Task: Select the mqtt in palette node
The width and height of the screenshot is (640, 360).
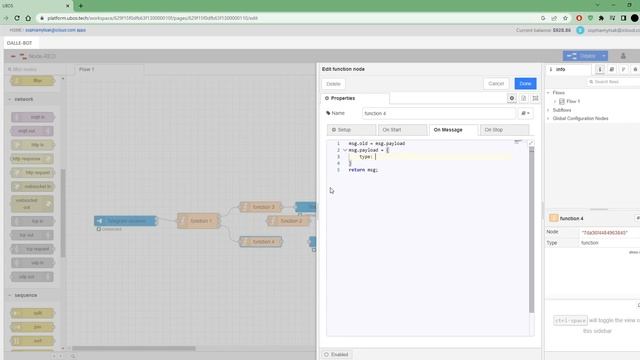Action: (33, 117)
